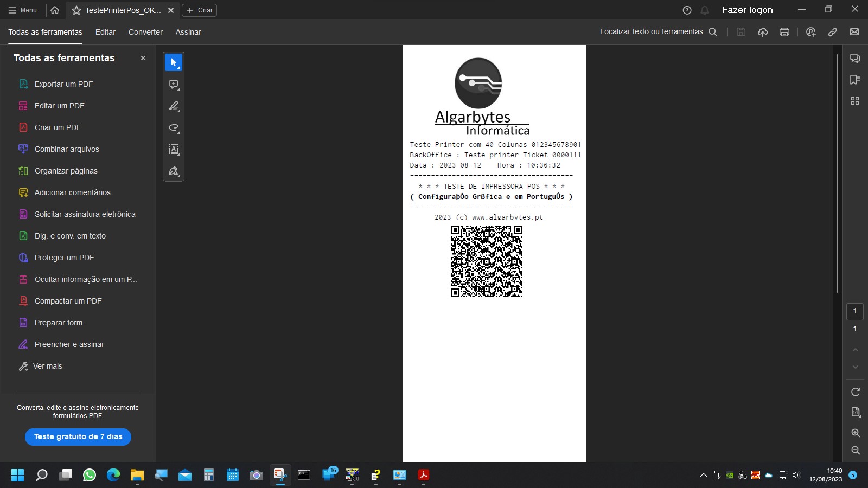Start the Teste gratuito de 7 dias
Viewport: 868px width, 488px height.
click(78, 436)
